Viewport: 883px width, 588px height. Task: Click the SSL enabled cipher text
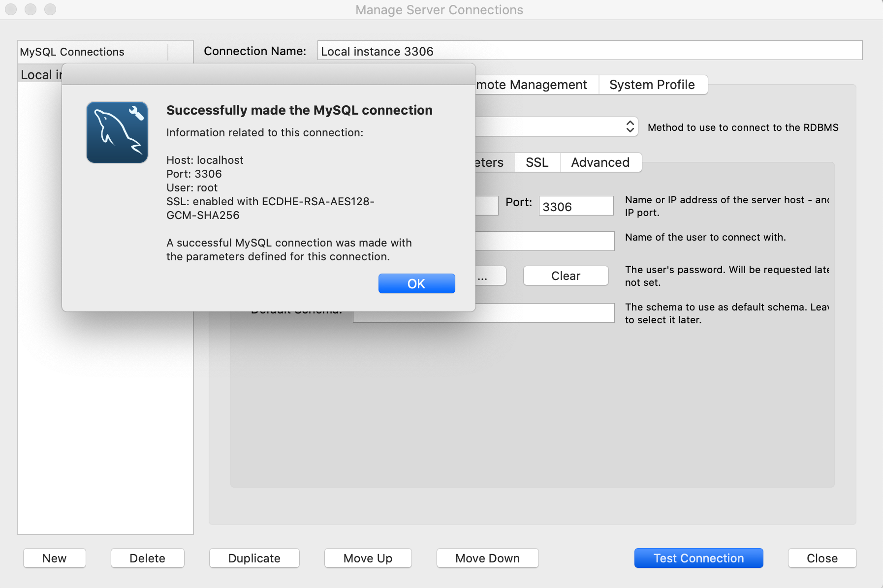click(270, 208)
